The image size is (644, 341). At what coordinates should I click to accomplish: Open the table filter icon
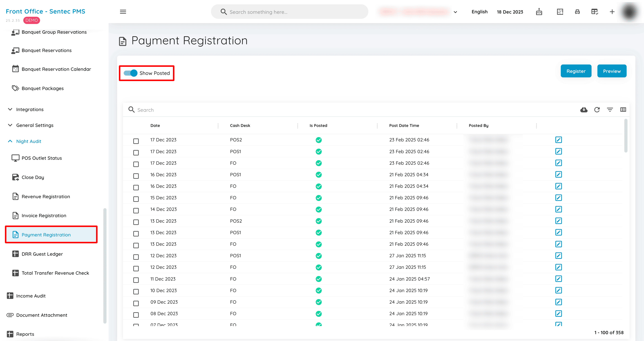point(610,110)
